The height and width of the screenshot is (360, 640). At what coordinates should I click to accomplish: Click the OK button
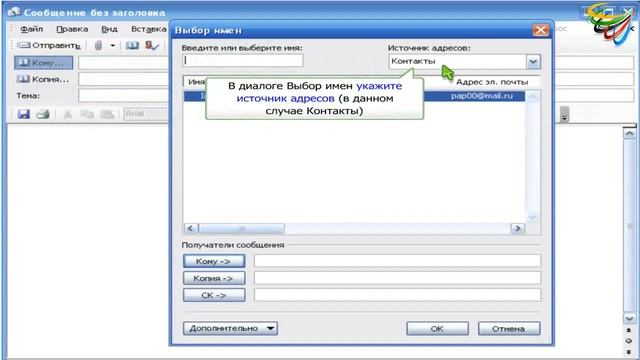click(437, 328)
